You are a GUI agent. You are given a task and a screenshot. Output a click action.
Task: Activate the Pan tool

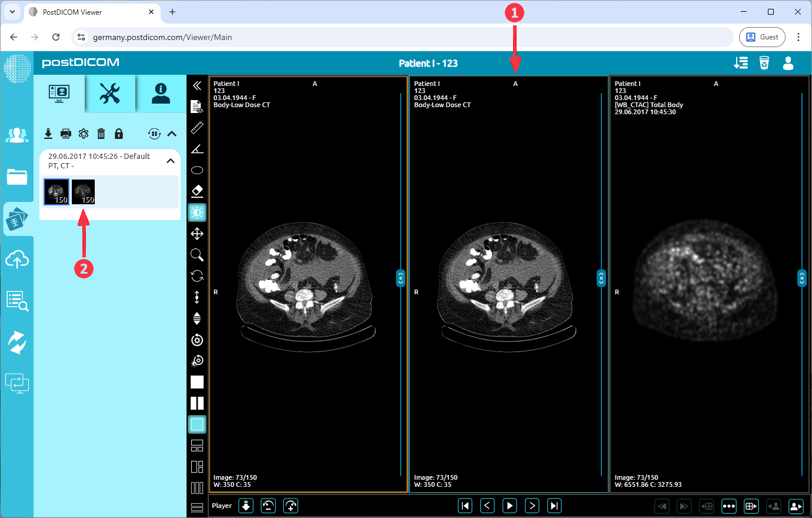tap(197, 234)
